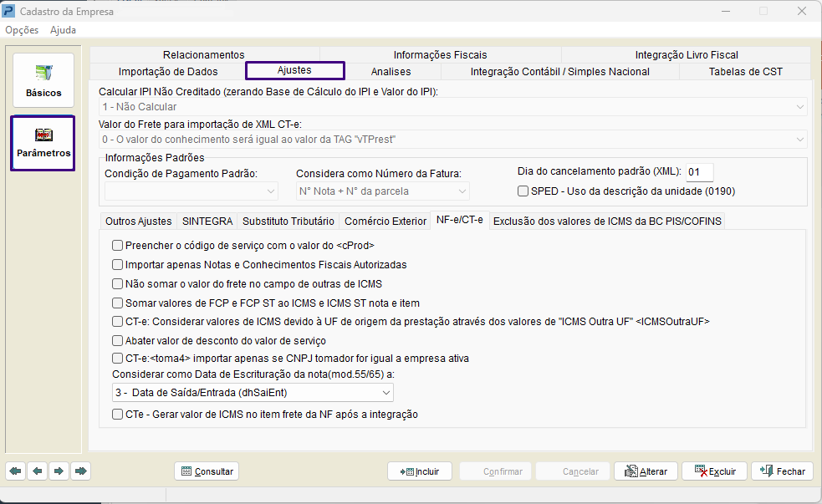Select the Ajustes tab
The image size is (822, 504).
(x=294, y=70)
